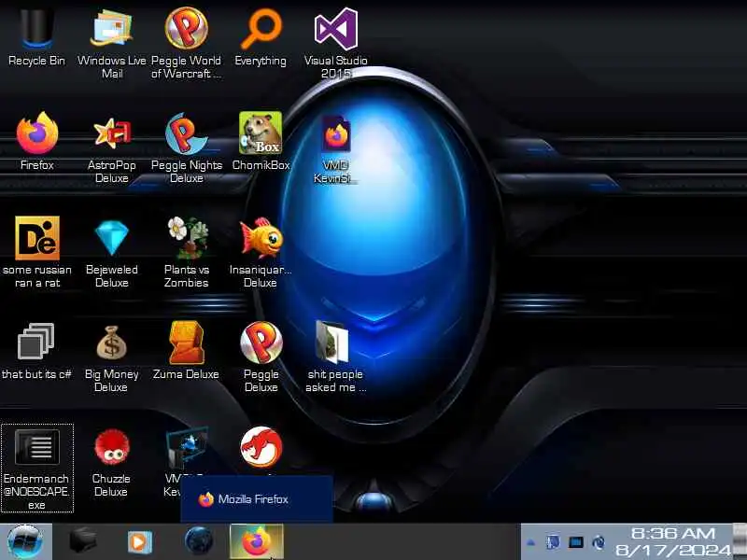Open the Start orb button
The height and width of the screenshot is (560, 747).
[25, 542]
